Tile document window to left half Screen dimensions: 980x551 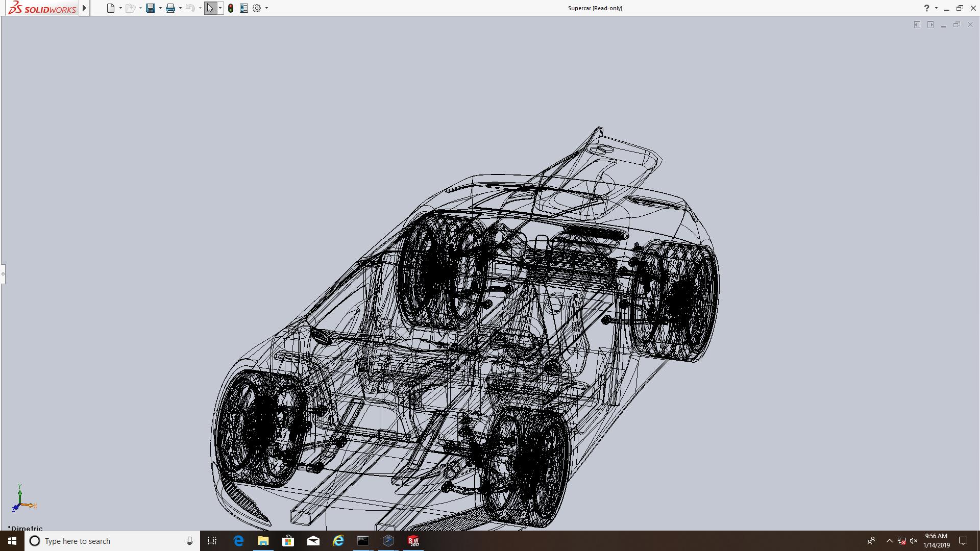click(x=917, y=24)
